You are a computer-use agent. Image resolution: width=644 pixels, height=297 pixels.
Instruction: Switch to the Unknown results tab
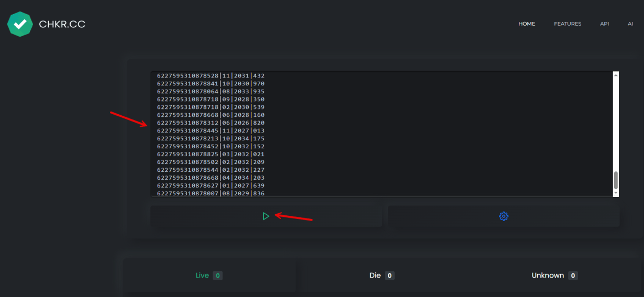(x=555, y=276)
